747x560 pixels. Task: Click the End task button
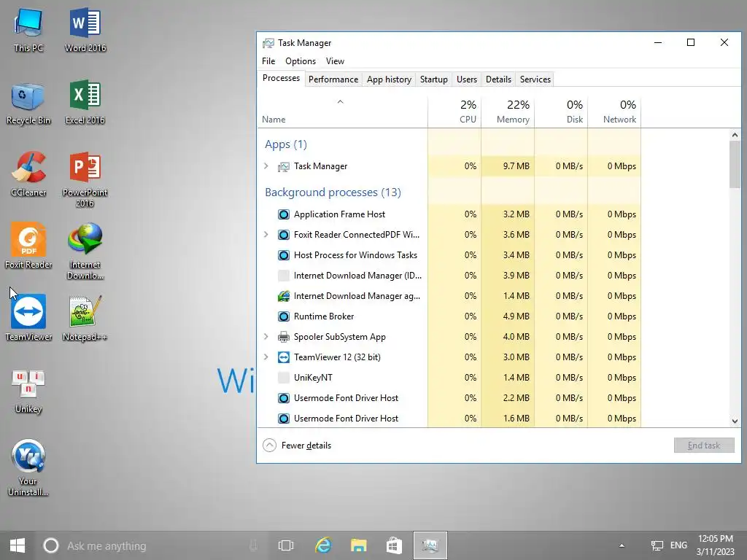704,446
